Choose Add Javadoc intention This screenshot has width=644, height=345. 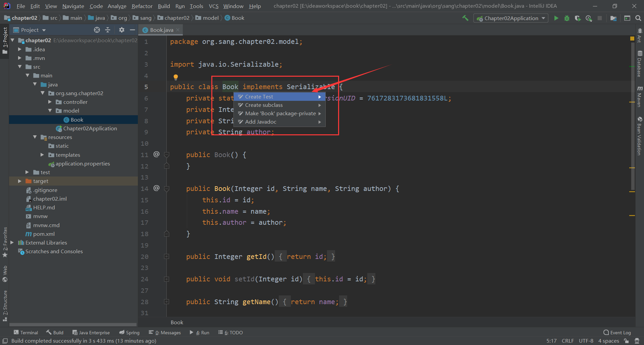(x=279, y=122)
